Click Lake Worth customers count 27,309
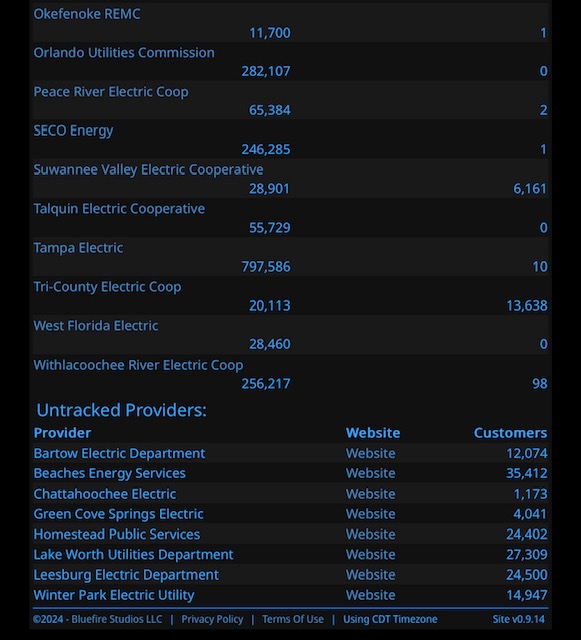The height and width of the screenshot is (640, 581). click(527, 555)
